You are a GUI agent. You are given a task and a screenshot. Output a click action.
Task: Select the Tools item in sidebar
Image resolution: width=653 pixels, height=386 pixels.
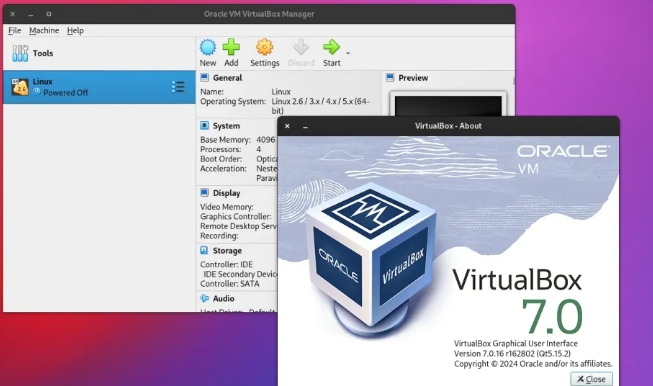pos(99,53)
